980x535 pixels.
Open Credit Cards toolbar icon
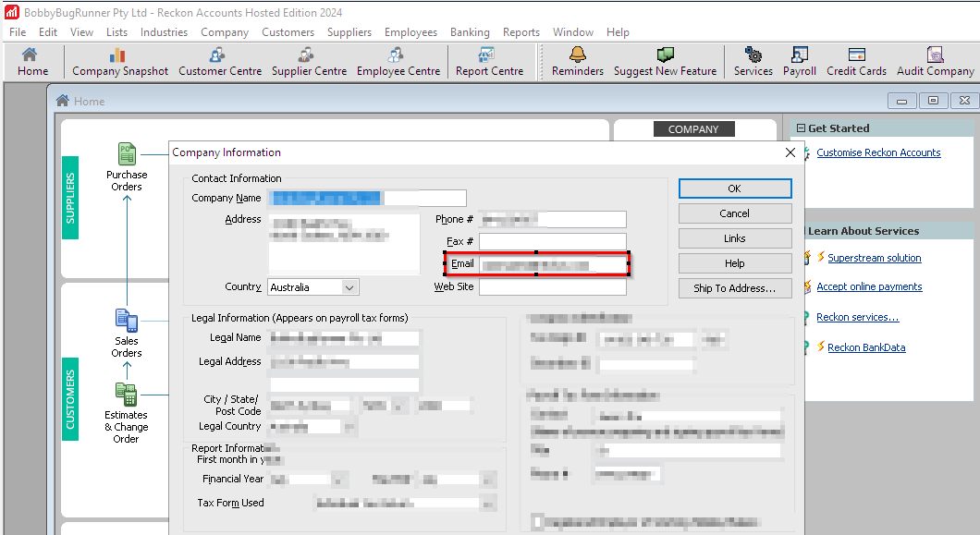(856, 62)
